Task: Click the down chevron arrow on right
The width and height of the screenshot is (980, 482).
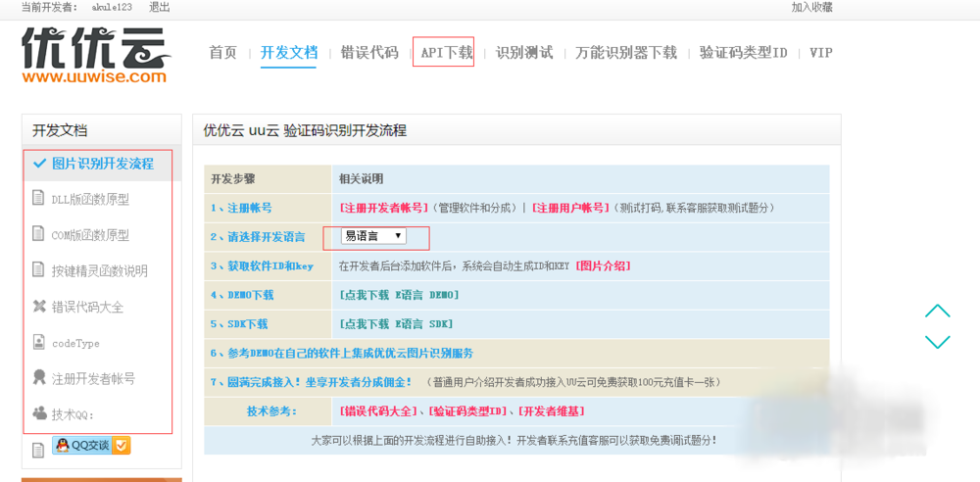Action: 938,341
